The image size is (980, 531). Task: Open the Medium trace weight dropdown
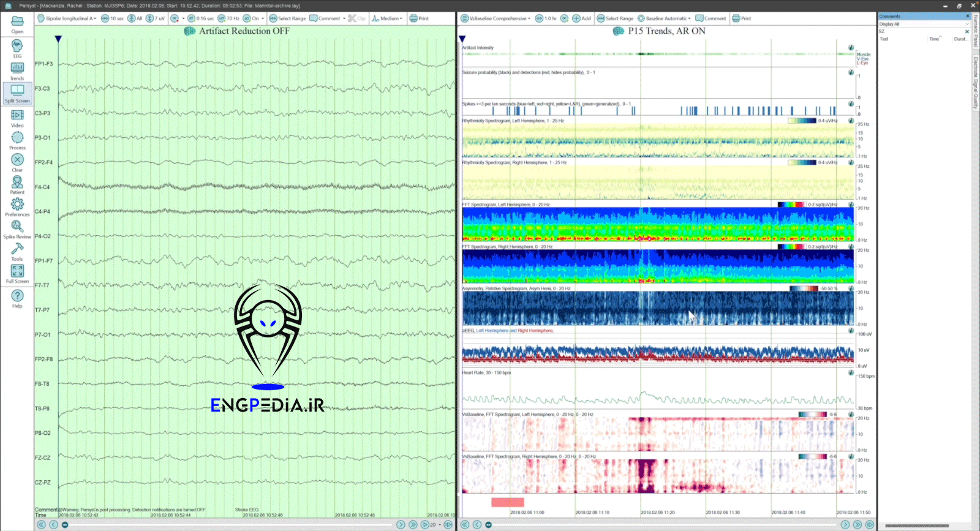point(387,18)
